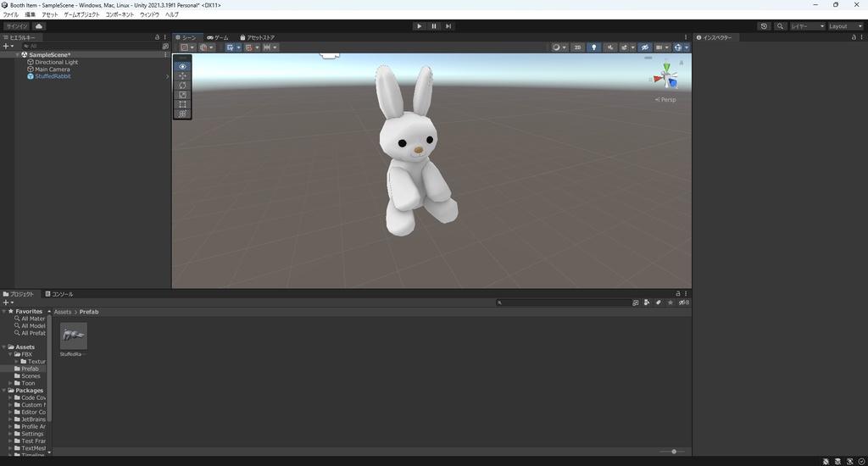This screenshot has height=466, width=868.
Task: Click the favorites star in Project toolbar
Action: click(x=670, y=302)
